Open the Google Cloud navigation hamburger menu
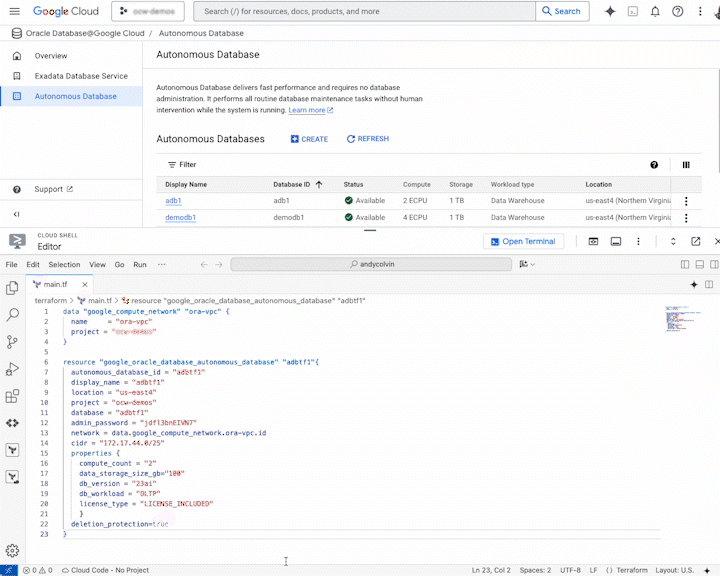The width and height of the screenshot is (720, 576). pyautogui.click(x=15, y=11)
